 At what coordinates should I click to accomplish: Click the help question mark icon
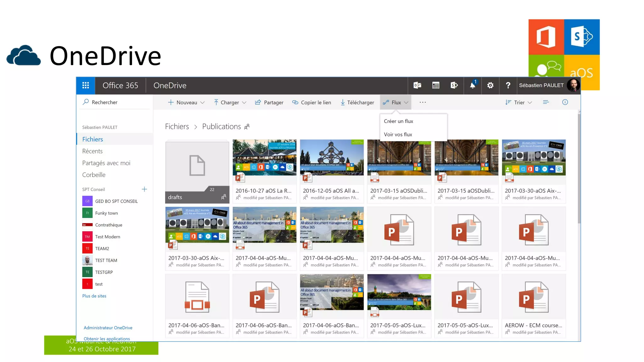tap(508, 85)
